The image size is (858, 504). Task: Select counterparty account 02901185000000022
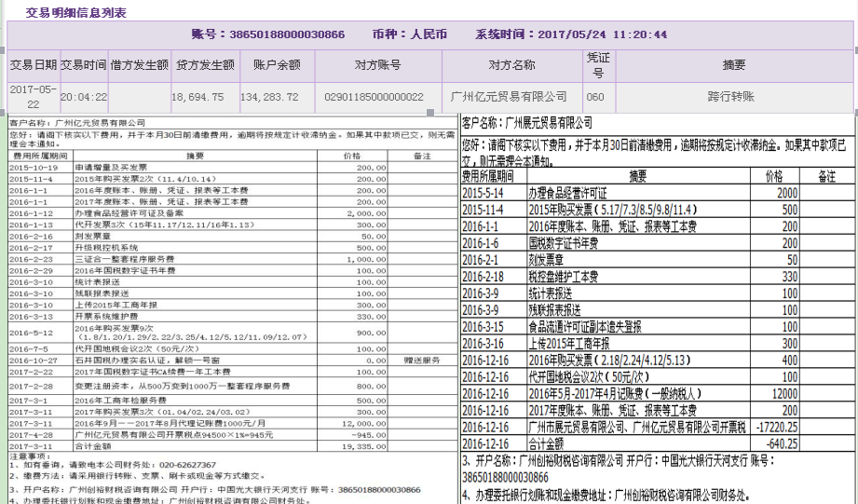pos(374,97)
